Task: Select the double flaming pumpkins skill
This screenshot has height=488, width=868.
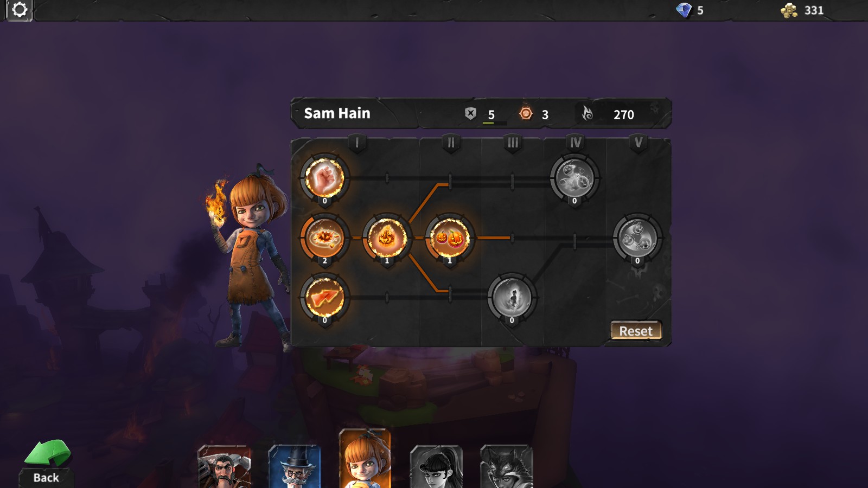Action: (449, 238)
